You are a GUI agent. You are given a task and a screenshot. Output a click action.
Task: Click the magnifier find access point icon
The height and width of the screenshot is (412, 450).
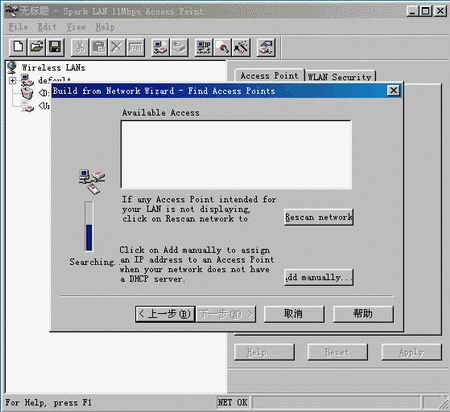pos(222,47)
